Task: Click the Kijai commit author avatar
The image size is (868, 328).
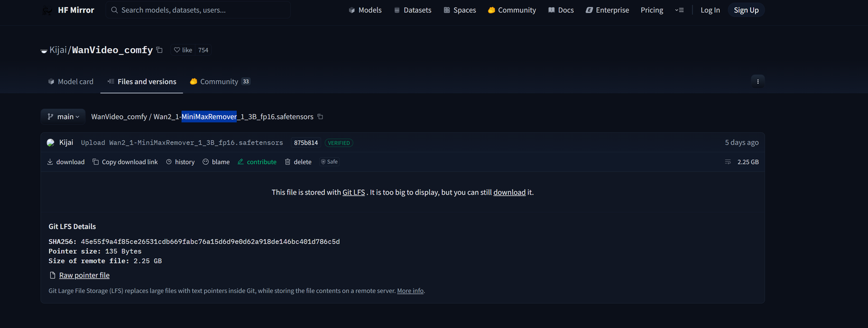Action: click(x=51, y=143)
